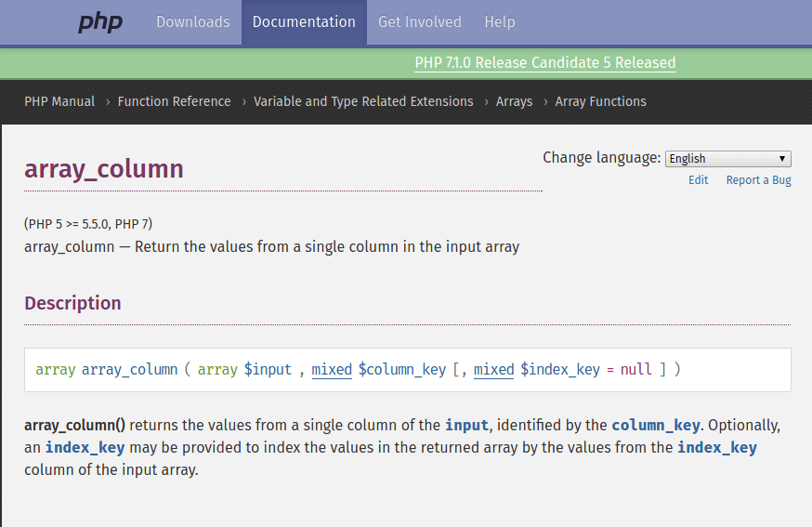The image size is (812, 527).
Task: Open the Get Involved section
Action: click(419, 21)
